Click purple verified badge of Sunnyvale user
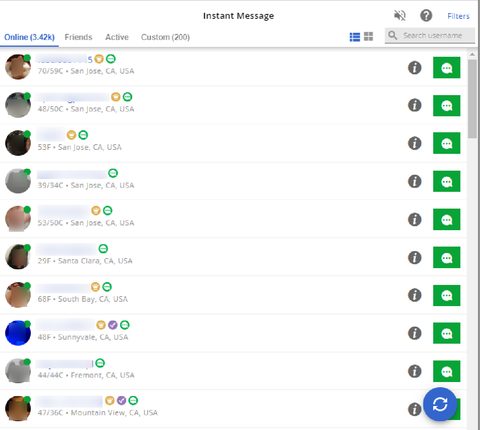Image resolution: width=480 pixels, height=430 pixels. click(113, 325)
